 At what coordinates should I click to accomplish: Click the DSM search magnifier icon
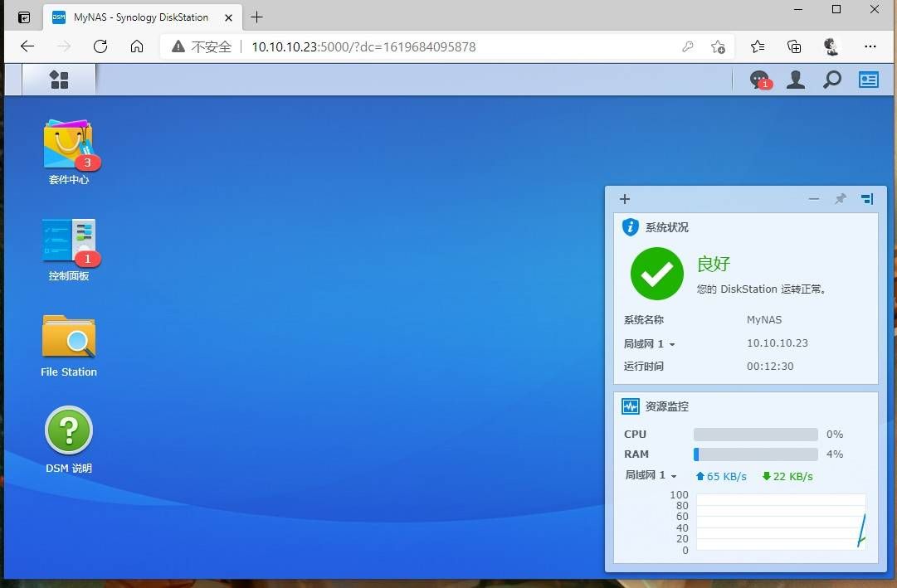(x=831, y=80)
